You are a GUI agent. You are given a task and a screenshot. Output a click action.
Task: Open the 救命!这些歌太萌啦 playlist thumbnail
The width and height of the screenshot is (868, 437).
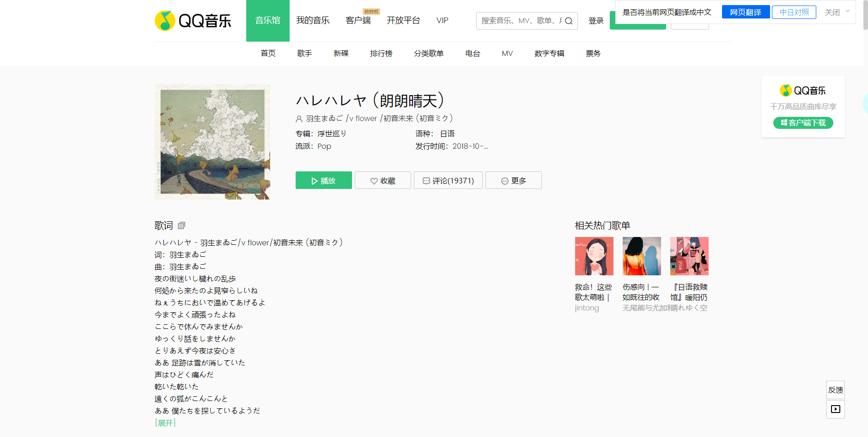point(594,256)
